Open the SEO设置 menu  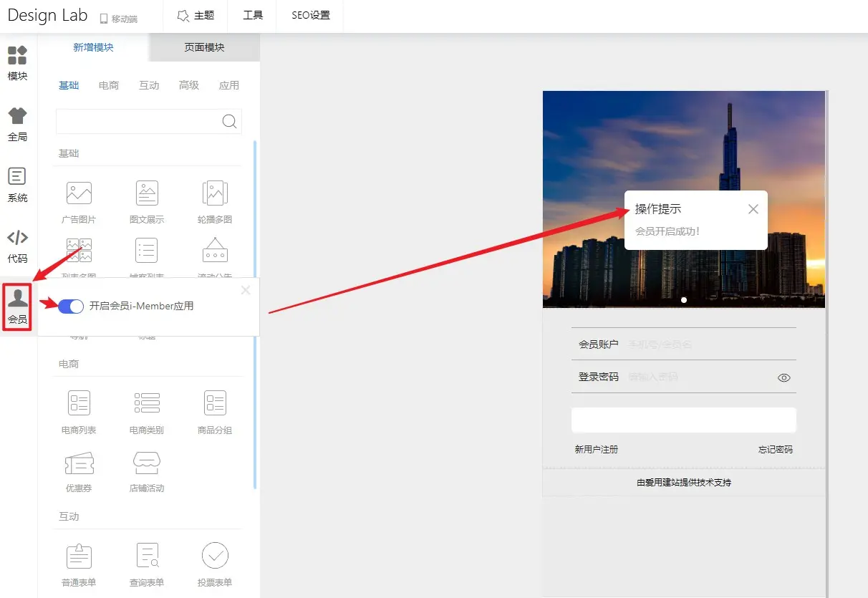click(309, 15)
